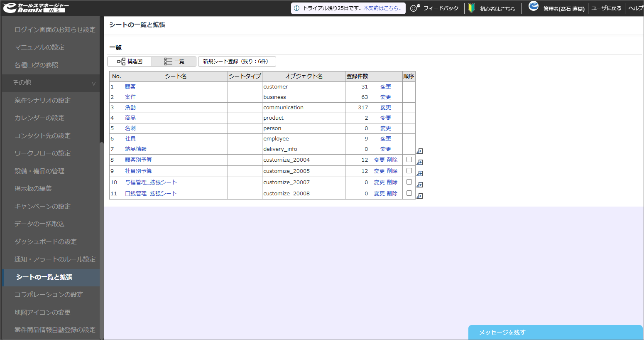This screenshot has height=340, width=644.
Task: Click the sidebar vertical scrollbar
Action: click(x=101, y=241)
